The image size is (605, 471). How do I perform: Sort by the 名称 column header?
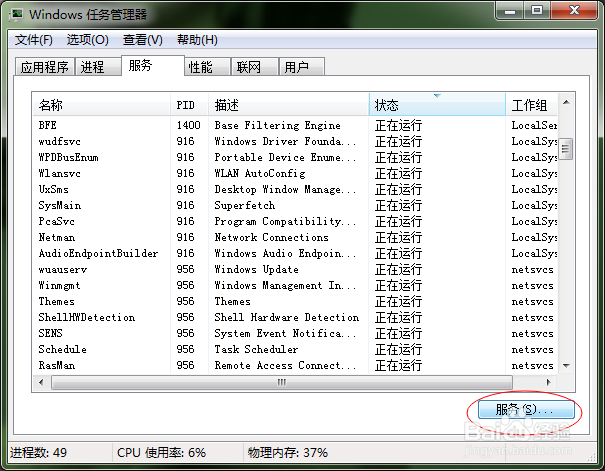pyautogui.click(x=102, y=105)
